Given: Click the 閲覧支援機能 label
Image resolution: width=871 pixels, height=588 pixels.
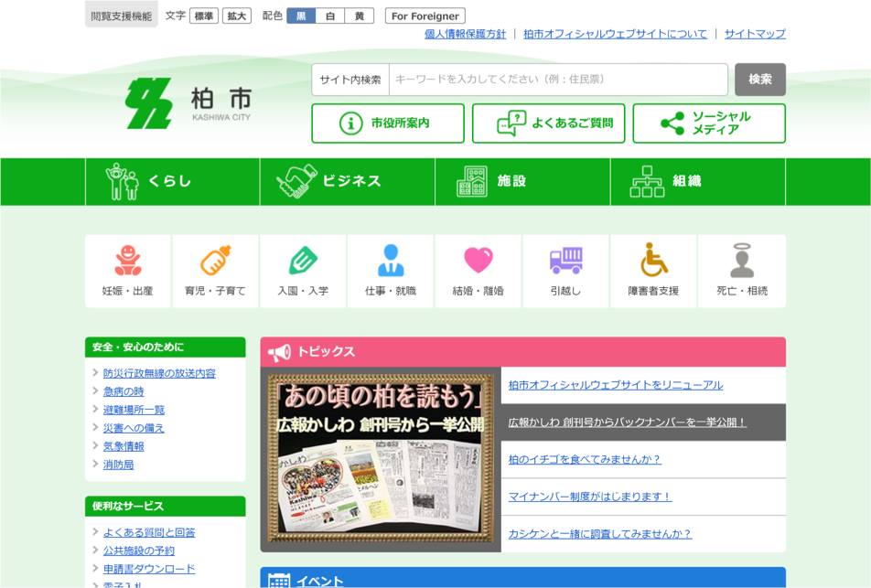Looking at the screenshot, I should (x=121, y=16).
